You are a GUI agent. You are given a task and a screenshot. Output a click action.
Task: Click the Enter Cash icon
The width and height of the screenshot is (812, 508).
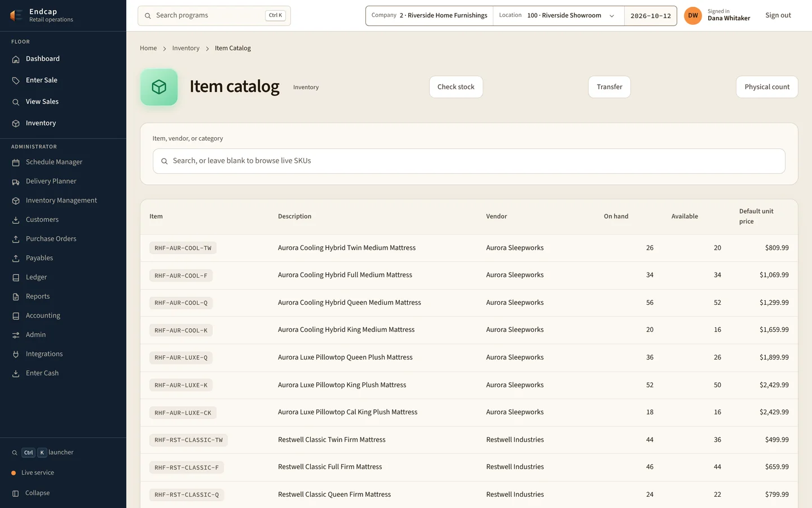tap(16, 374)
